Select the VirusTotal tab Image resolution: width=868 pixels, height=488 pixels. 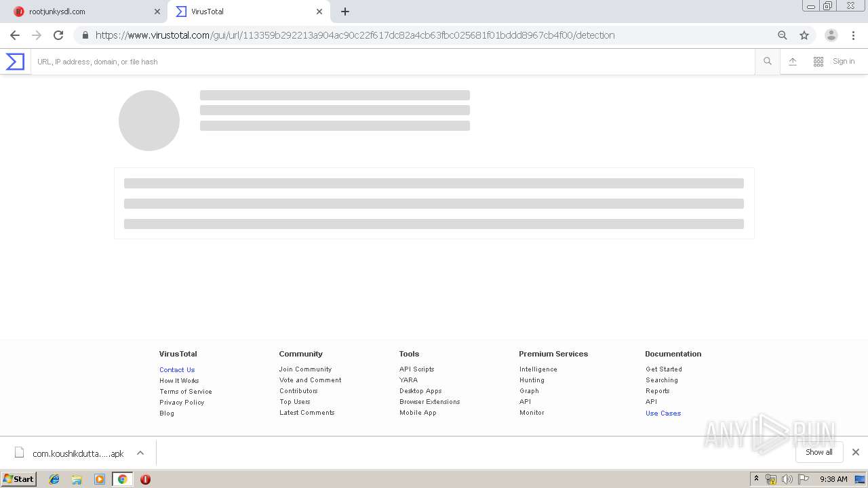click(249, 12)
